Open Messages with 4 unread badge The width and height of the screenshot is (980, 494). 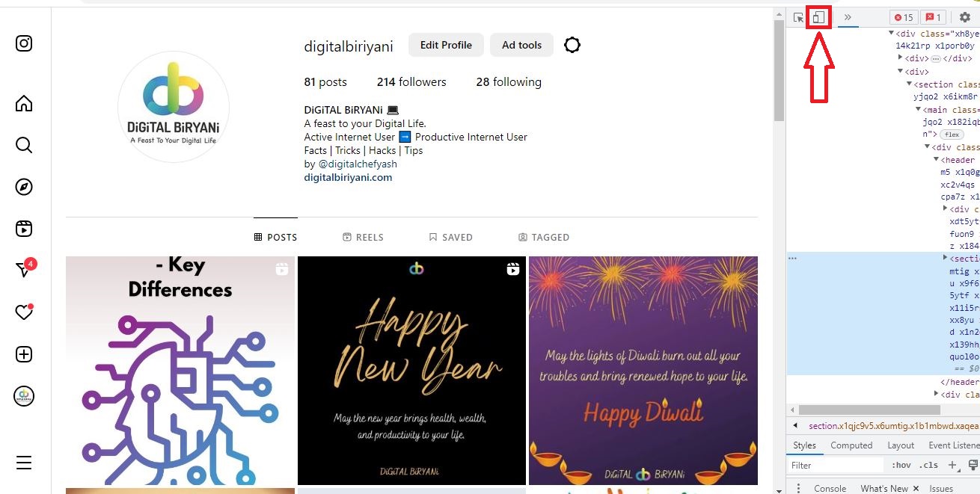(25, 269)
